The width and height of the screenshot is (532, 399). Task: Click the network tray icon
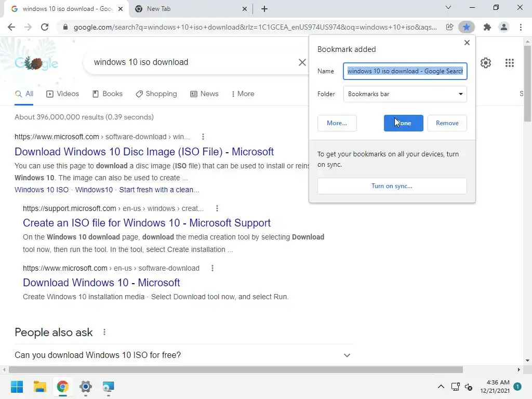point(455,387)
